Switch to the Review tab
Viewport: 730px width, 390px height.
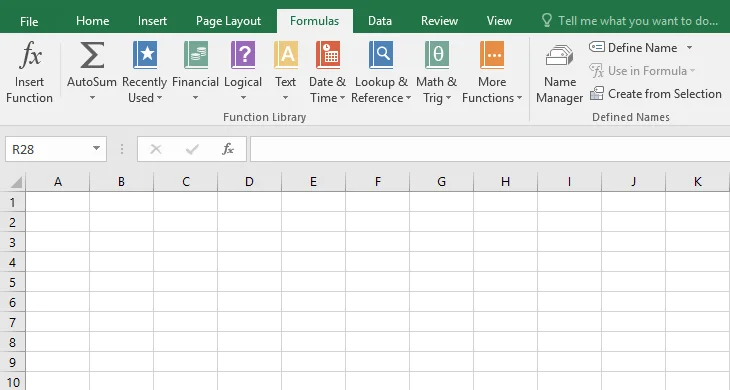(439, 21)
